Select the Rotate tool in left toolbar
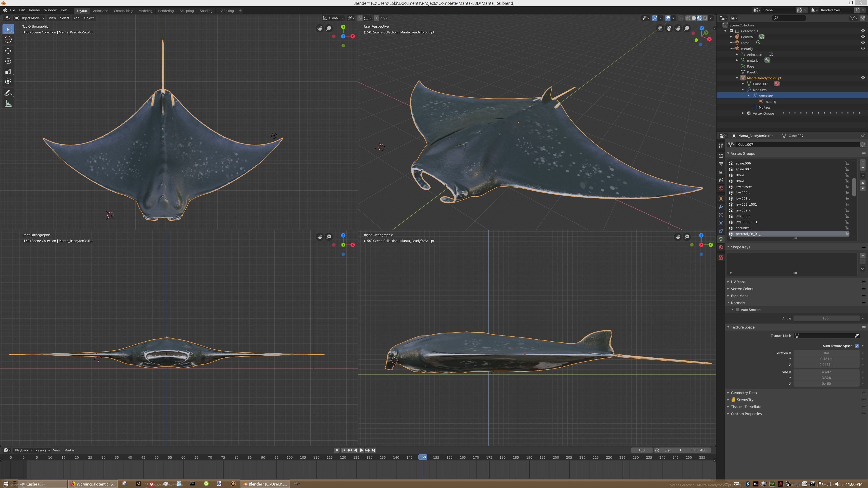 (x=8, y=61)
